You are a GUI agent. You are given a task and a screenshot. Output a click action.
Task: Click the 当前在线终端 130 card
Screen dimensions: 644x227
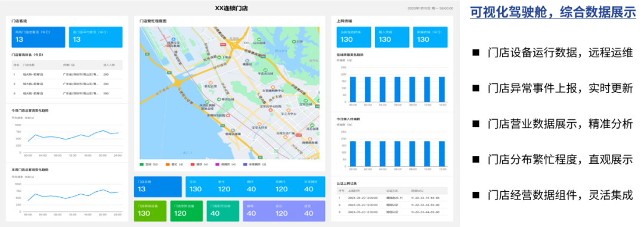[x=354, y=38]
